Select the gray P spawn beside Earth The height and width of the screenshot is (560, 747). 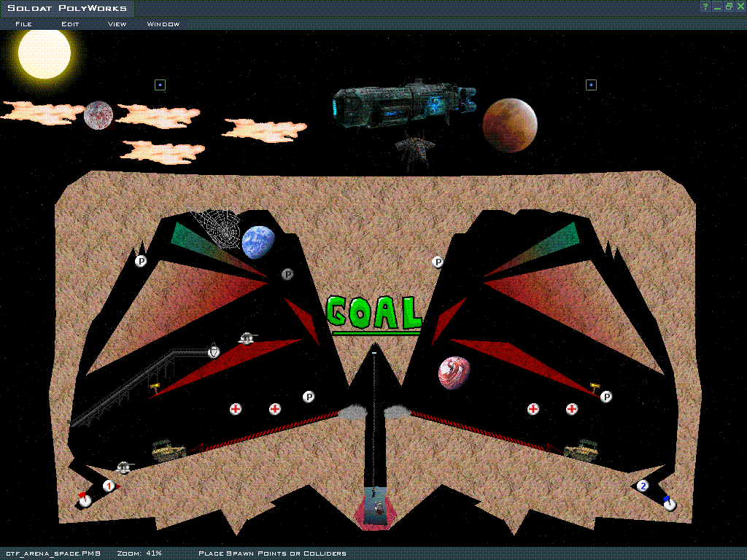click(287, 274)
